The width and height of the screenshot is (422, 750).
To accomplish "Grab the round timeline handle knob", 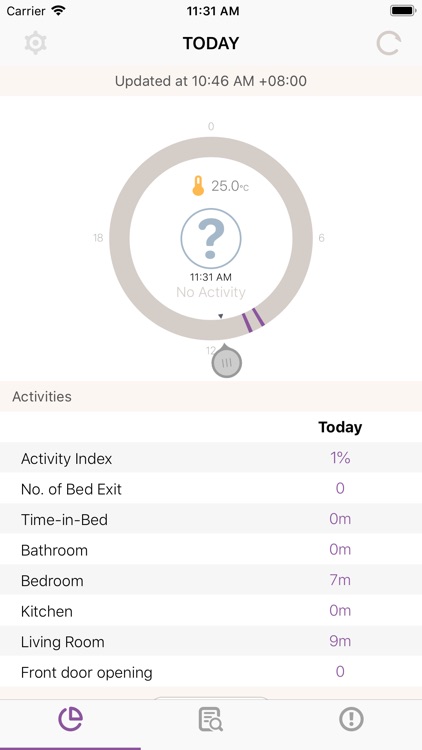I will point(227,363).
